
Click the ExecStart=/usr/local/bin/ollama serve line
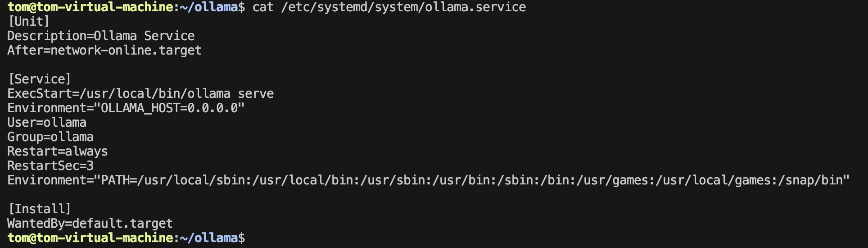(140, 94)
